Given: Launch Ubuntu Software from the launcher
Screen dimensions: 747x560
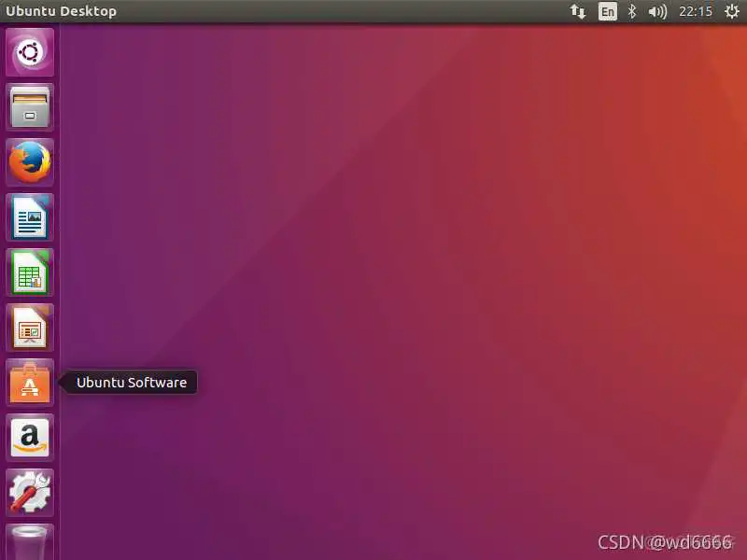Looking at the screenshot, I should point(29,383).
